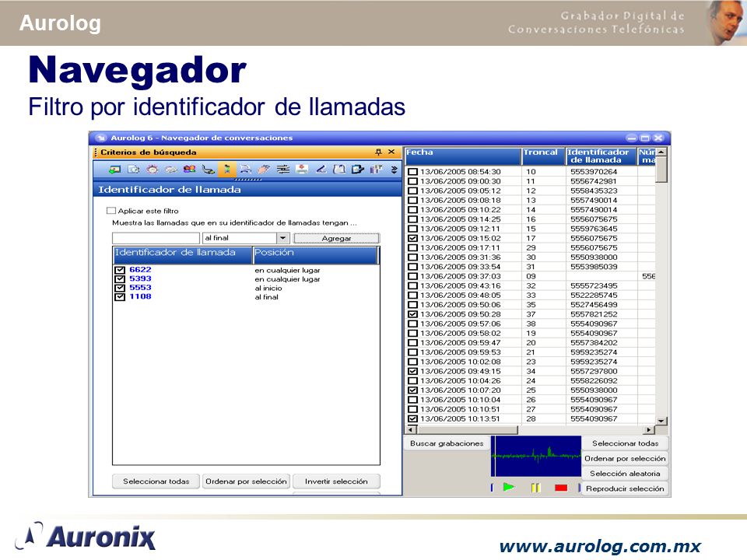Click the Selección aleatoria button

pos(625,474)
